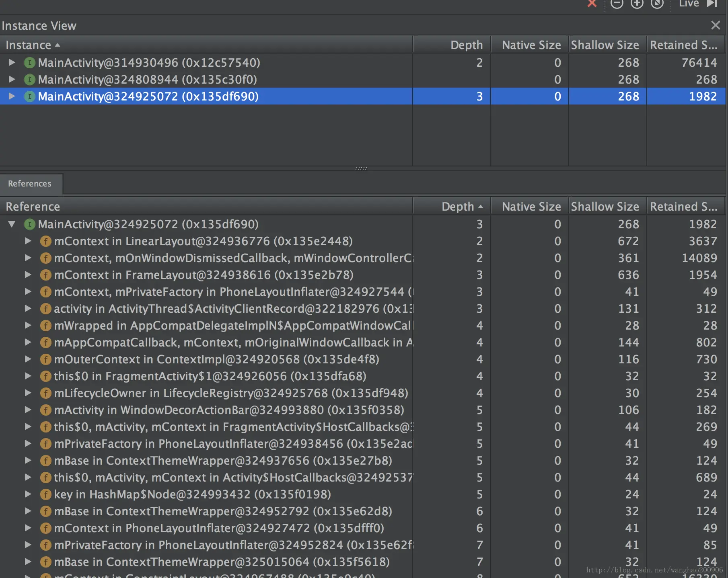Click retained size value 14089
Image resolution: width=728 pixels, height=578 pixels.
[699, 258]
